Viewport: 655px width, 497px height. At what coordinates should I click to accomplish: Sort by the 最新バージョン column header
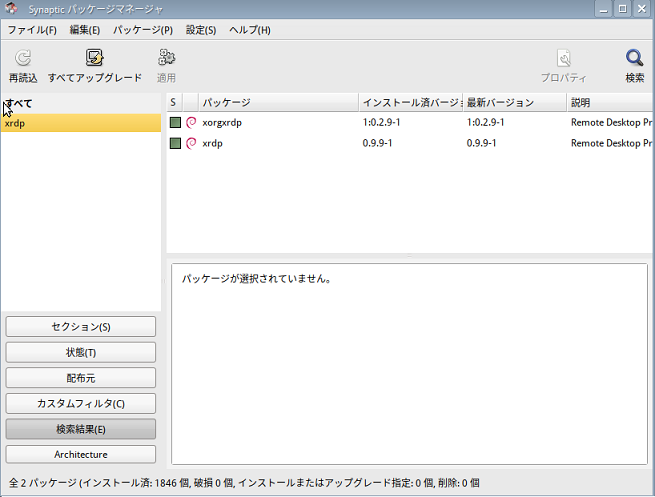[x=515, y=102]
